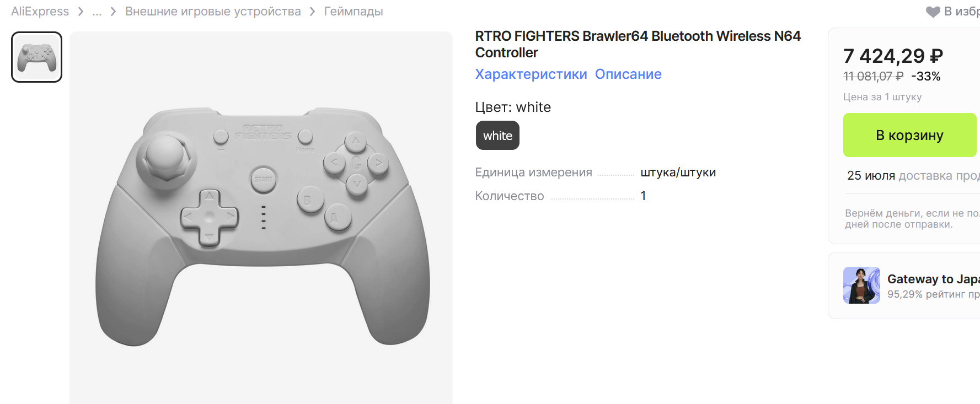Go to Внешние игровые устройства category

[213, 12]
